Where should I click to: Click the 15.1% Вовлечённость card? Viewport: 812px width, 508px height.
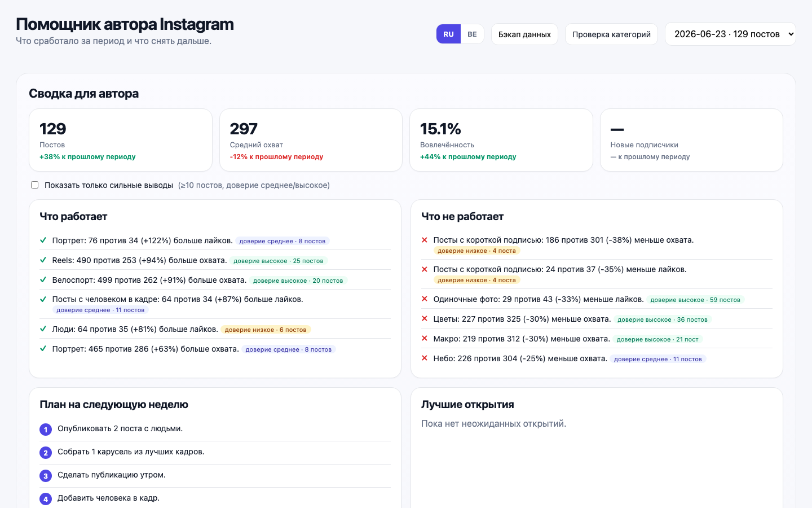pyautogui.click(x=501, y=140)
